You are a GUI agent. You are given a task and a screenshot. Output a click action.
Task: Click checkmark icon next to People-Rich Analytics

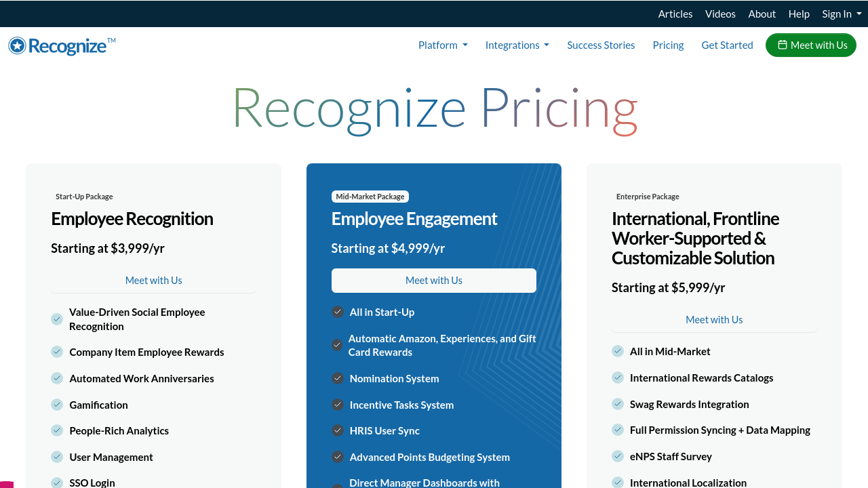57,430
